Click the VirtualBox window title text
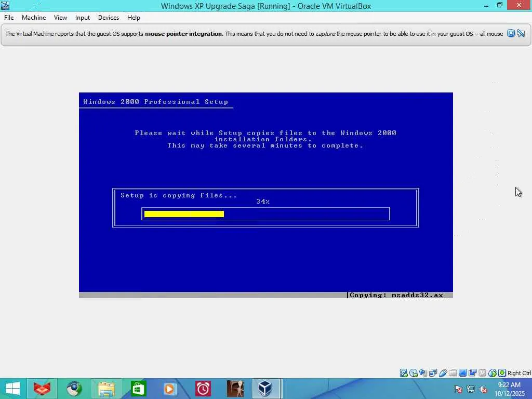 265,6
